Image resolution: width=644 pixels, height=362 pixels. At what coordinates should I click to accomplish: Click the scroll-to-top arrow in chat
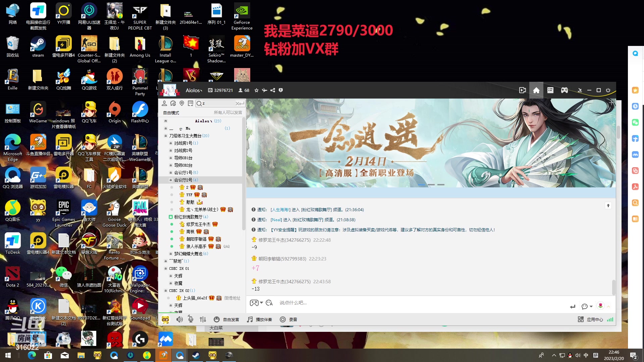click(x=608, y=205)
